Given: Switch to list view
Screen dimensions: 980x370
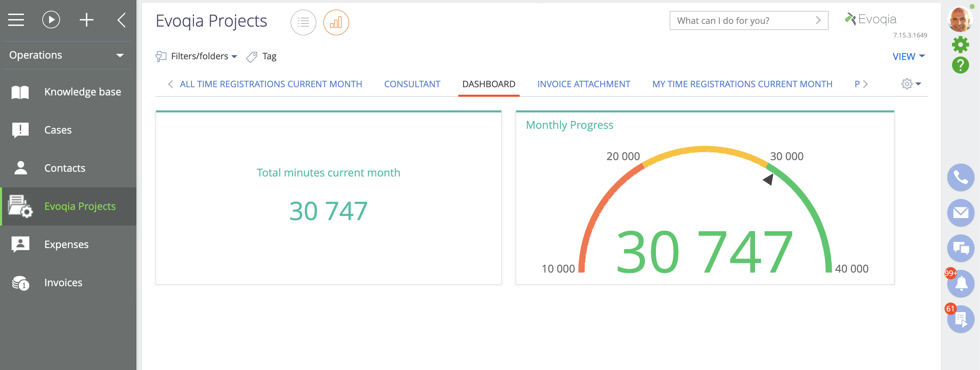Looking at the screenshot, I should click(x=303, y=22).
